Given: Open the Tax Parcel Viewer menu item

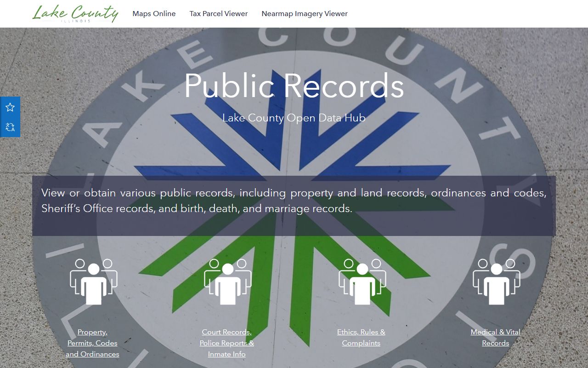Looking at the screenshot, I should tap(219, 14).
